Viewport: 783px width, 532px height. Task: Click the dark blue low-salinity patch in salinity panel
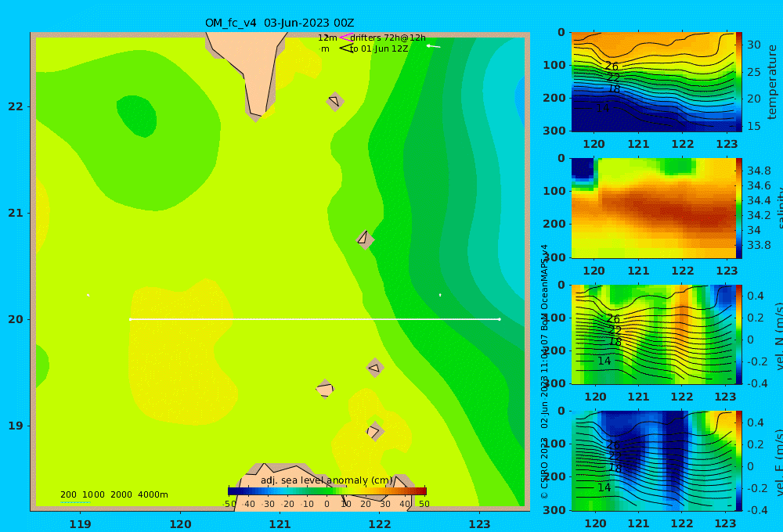click(583, 169)
